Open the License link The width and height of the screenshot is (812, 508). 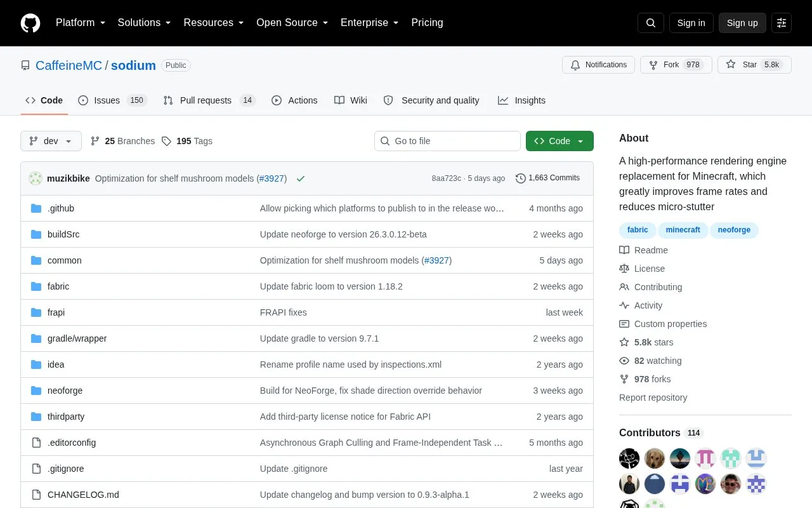[642, 269]
